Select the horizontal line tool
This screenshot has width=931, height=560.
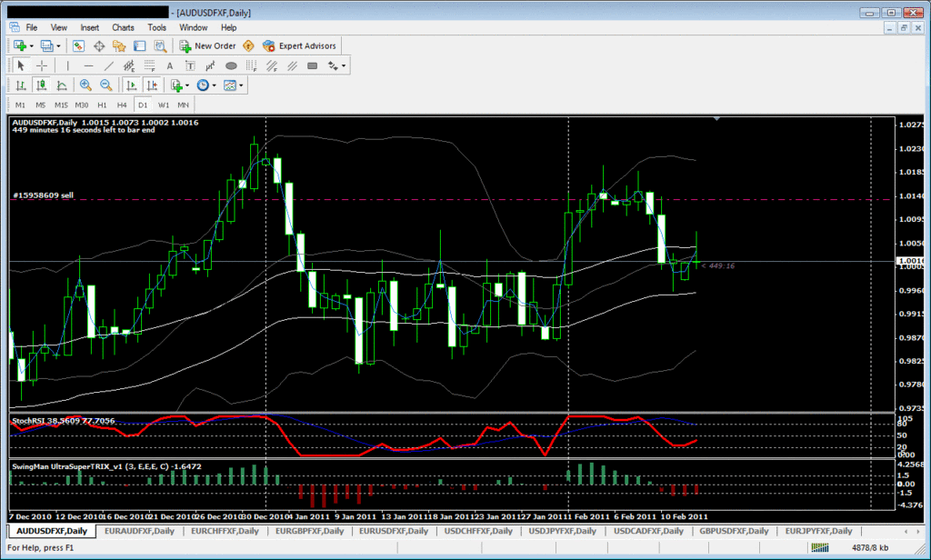point(88,65)
